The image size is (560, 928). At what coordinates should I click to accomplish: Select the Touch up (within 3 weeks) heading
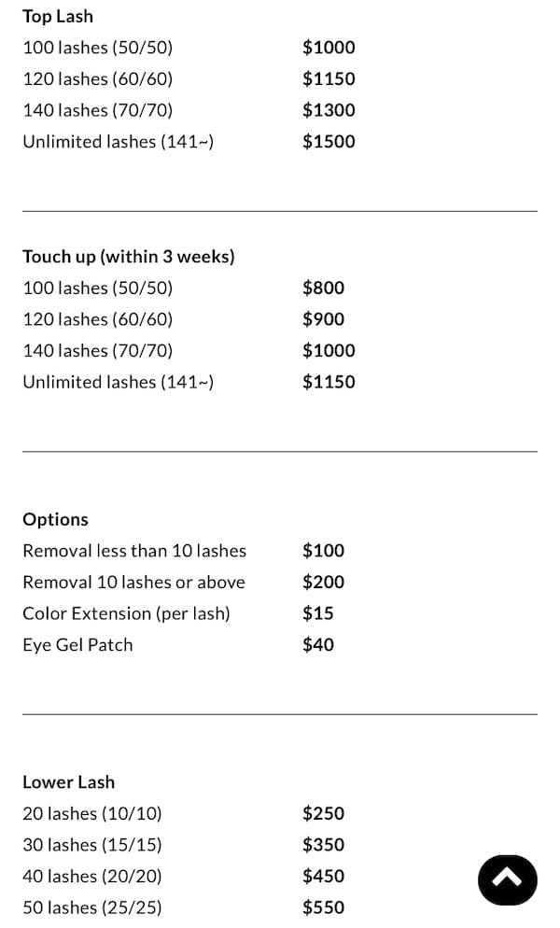[x=129, y=256]
